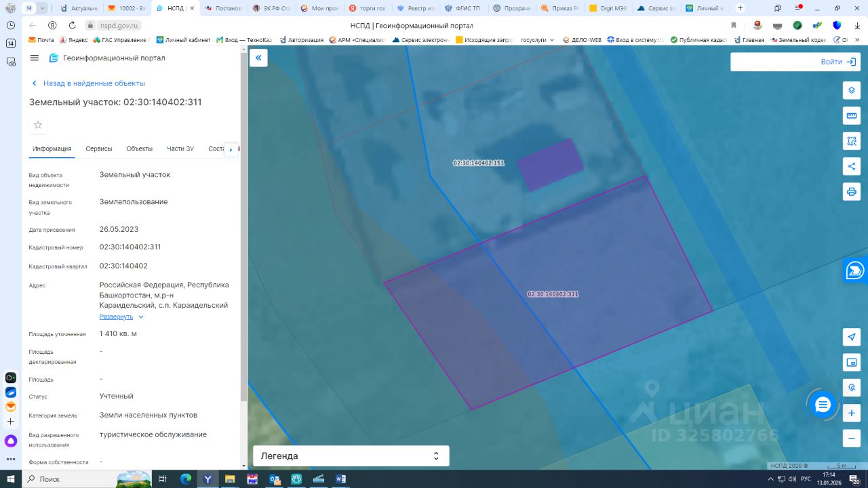Switch to the Информация tab
Image resolution: width=868 pixels, height=488 pixels.
(52, 149)
